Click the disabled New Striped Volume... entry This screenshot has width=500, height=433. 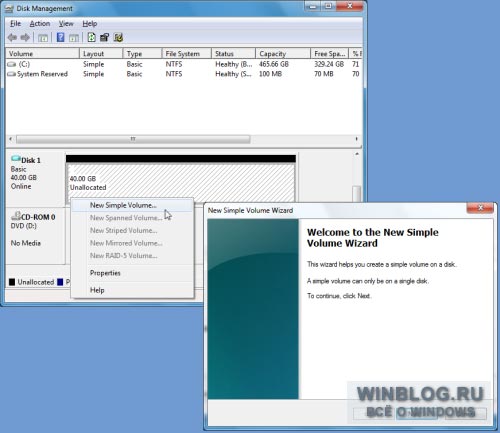132,231
